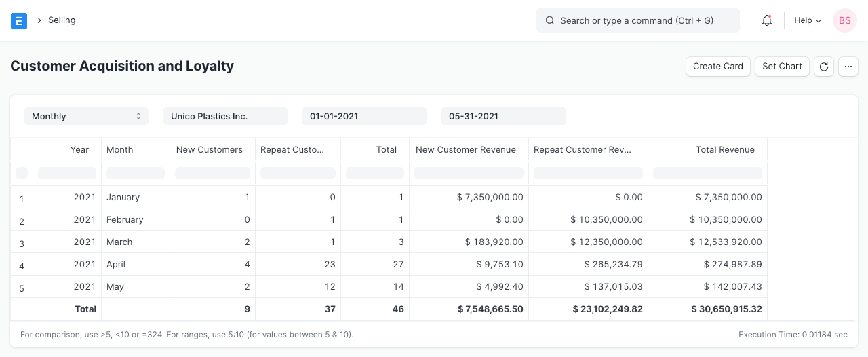The width and height of the screenshot is (868, 357).
Task: Click the filter box under Month column
Action: [x=136, y=173]
